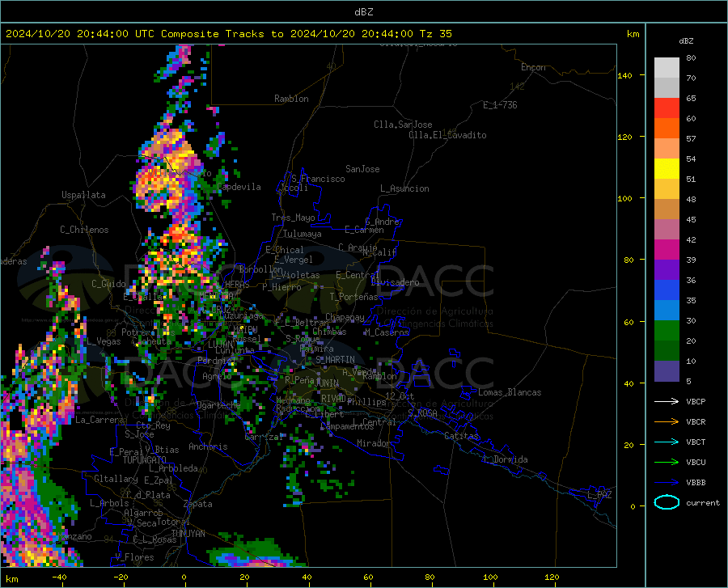
Task: Click the white VBCP arrow icon
Action: pos(667,401)
